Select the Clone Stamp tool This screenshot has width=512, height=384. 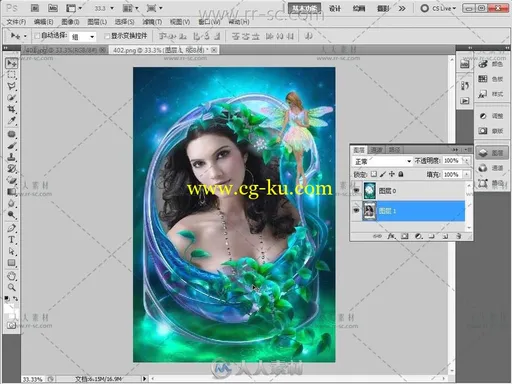12,157
